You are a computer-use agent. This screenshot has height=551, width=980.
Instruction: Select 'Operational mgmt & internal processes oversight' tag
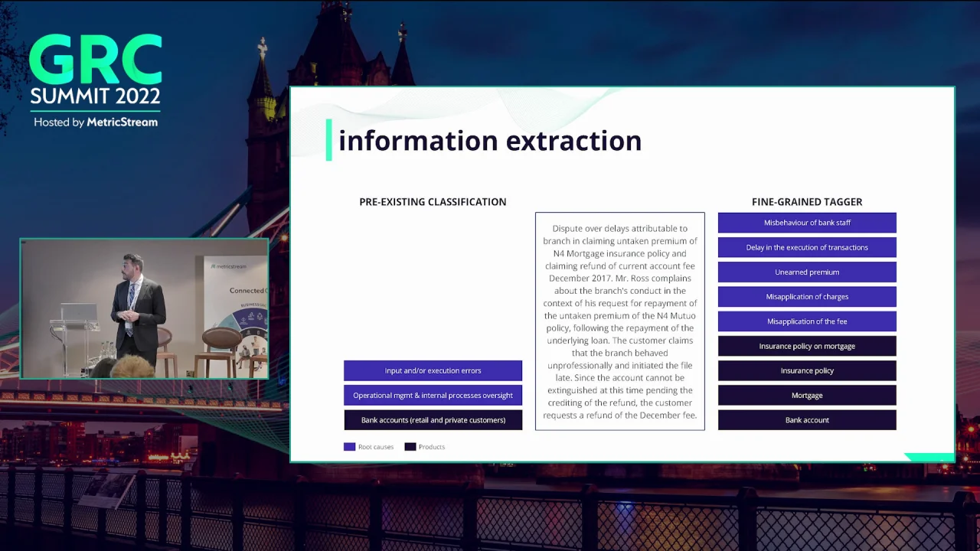(x=433, y=396)
